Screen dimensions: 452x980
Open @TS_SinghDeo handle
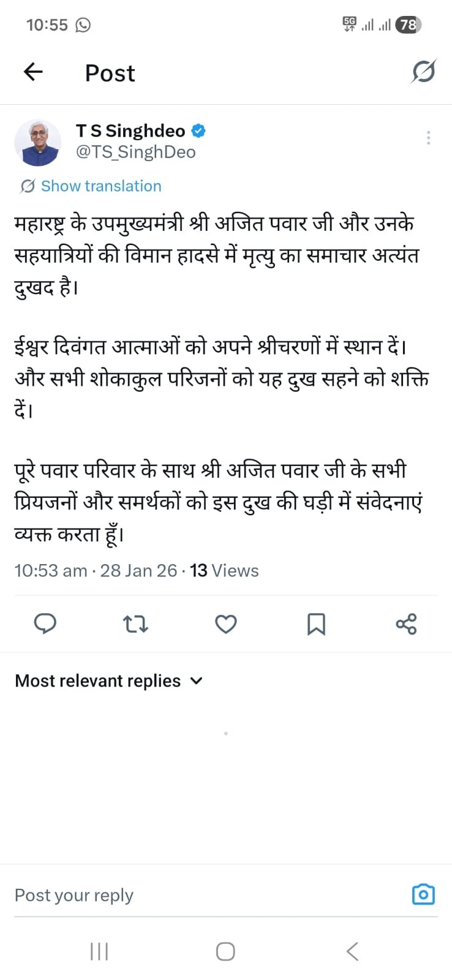point(135,153)
